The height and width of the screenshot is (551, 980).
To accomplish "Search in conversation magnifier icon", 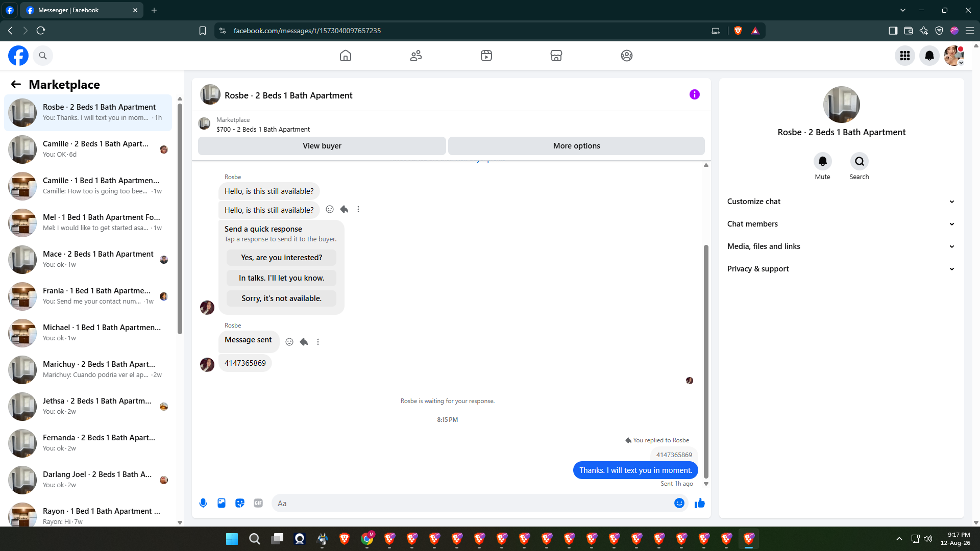I will coord(860,161).
